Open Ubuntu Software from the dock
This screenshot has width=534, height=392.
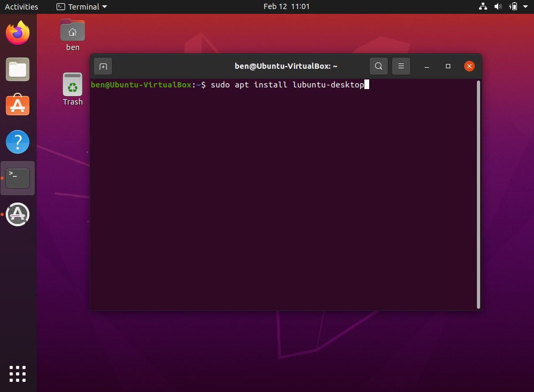(x=18, y=106)
